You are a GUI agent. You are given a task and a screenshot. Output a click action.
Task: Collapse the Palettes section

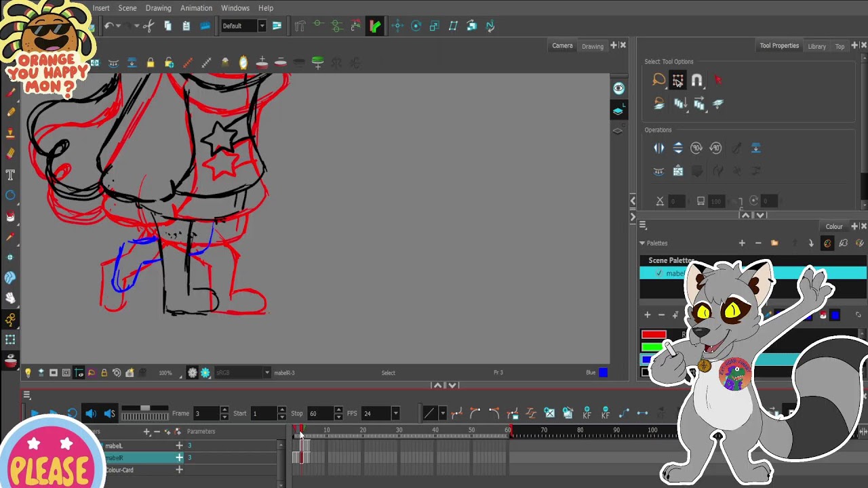[x=642, y=243]
